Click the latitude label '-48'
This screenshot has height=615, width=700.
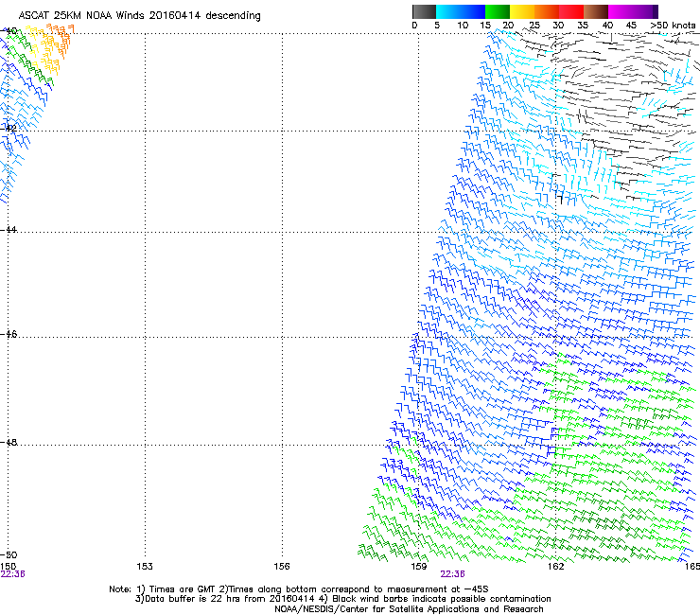point(9,442)
